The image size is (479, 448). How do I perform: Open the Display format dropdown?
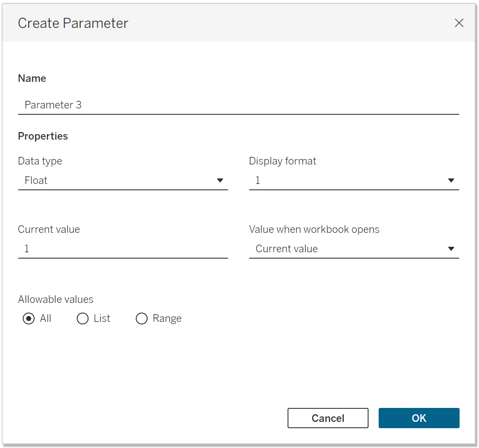[x=354, y=181]
